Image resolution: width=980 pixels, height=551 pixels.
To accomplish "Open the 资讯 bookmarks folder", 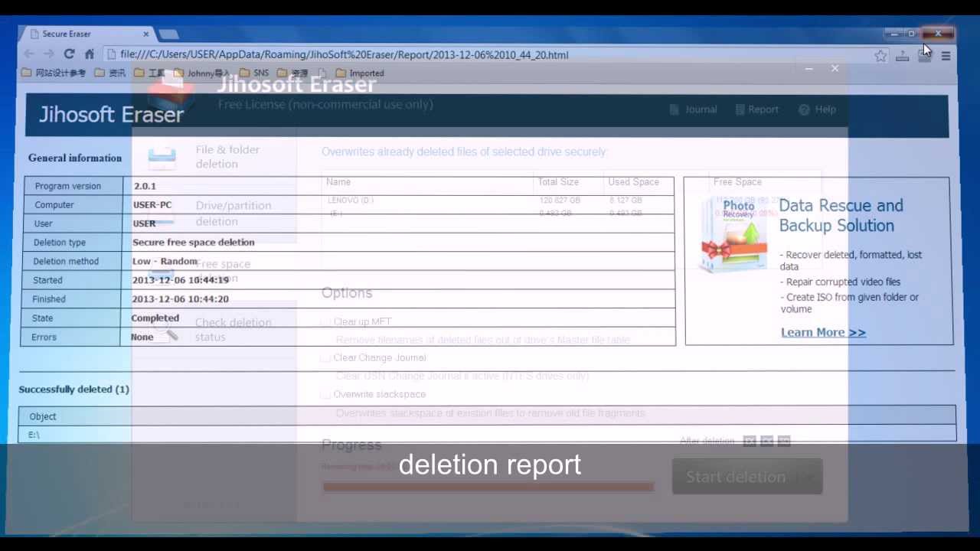I will [110, 73].
